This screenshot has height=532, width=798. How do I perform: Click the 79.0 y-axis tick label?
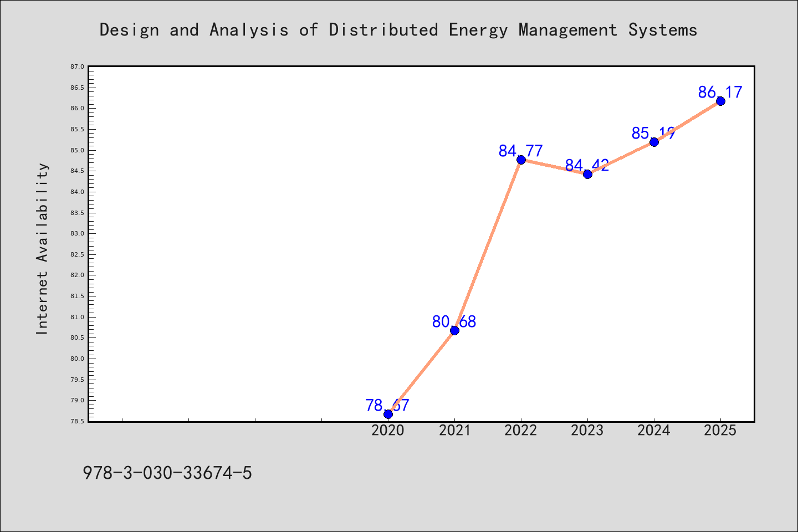78,400
